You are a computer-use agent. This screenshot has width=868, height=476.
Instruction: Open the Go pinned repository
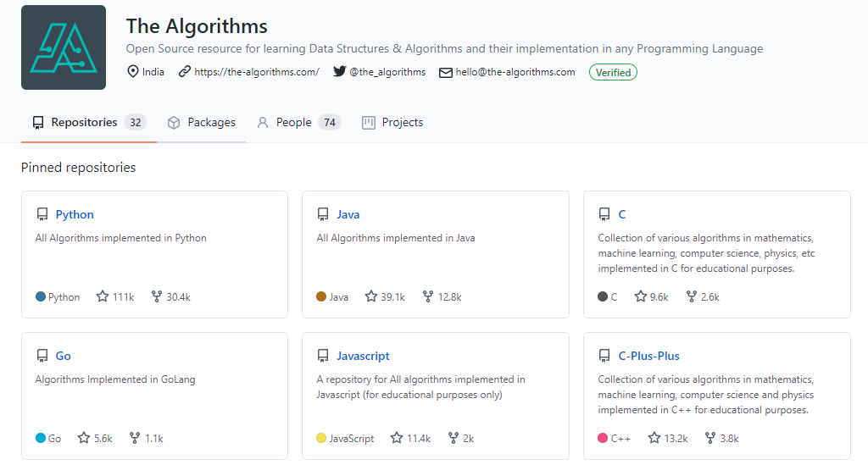point(63,356)
